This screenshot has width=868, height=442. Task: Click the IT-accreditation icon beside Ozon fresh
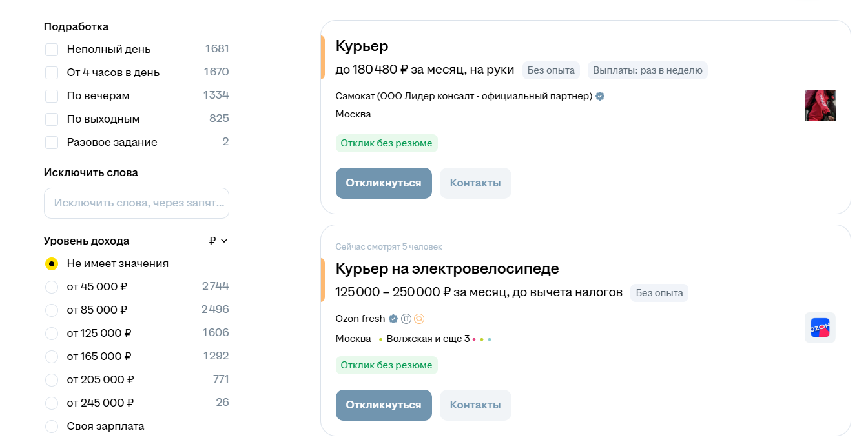pos(406,318)
